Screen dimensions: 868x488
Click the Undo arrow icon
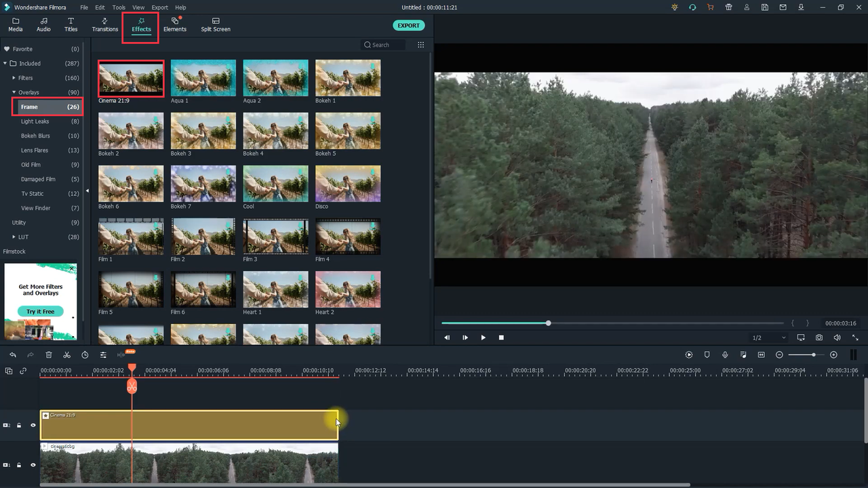point(12,354)
